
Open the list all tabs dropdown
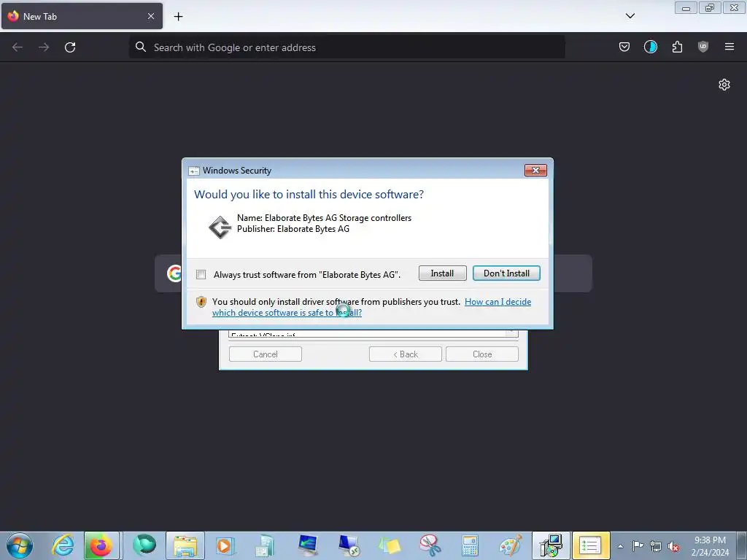click(630, 16)
